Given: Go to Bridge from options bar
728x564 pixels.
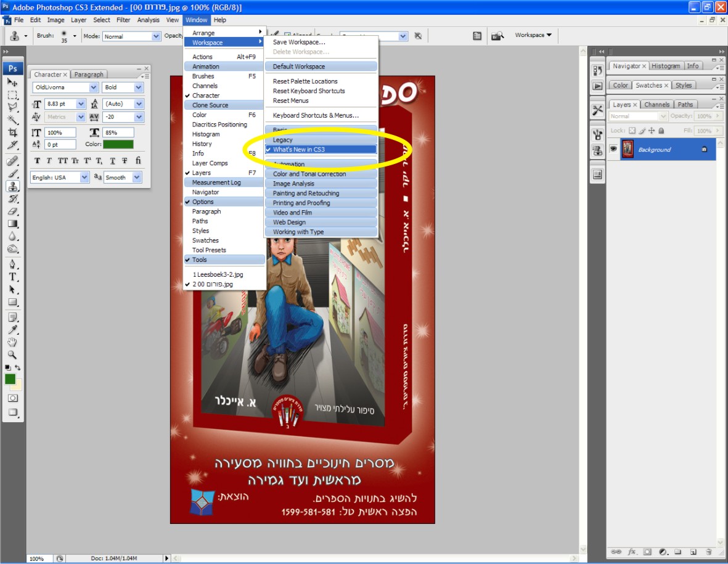Looking at the screenshot, I should [x=497, y=36].
